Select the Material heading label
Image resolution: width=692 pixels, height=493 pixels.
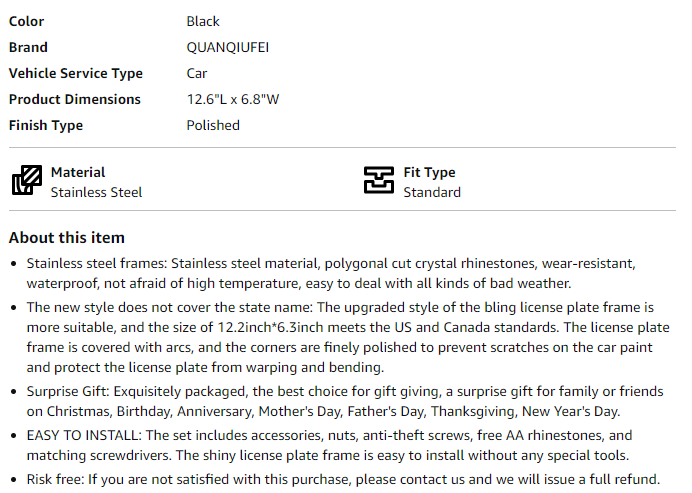[x=78, y=172]
